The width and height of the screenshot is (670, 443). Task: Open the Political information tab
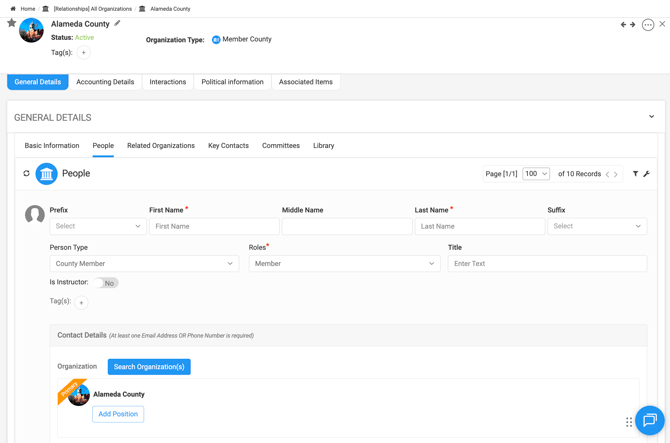tap(232, 82)
